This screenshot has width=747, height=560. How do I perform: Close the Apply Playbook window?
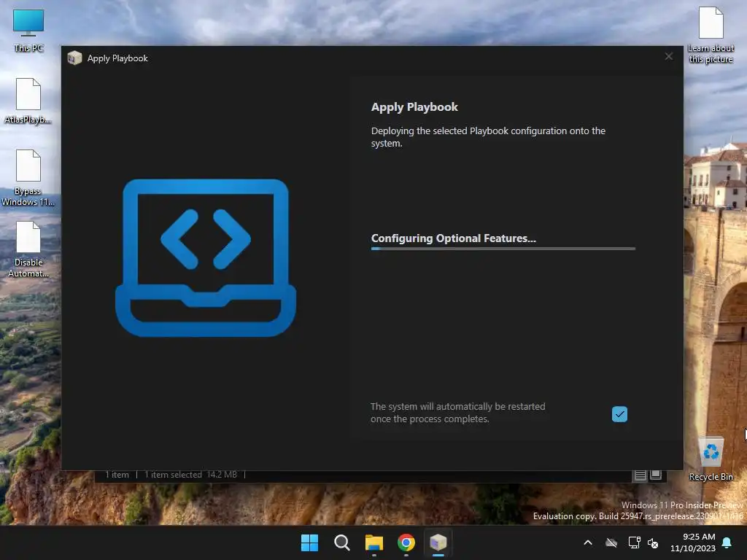[x=669, y=57]
